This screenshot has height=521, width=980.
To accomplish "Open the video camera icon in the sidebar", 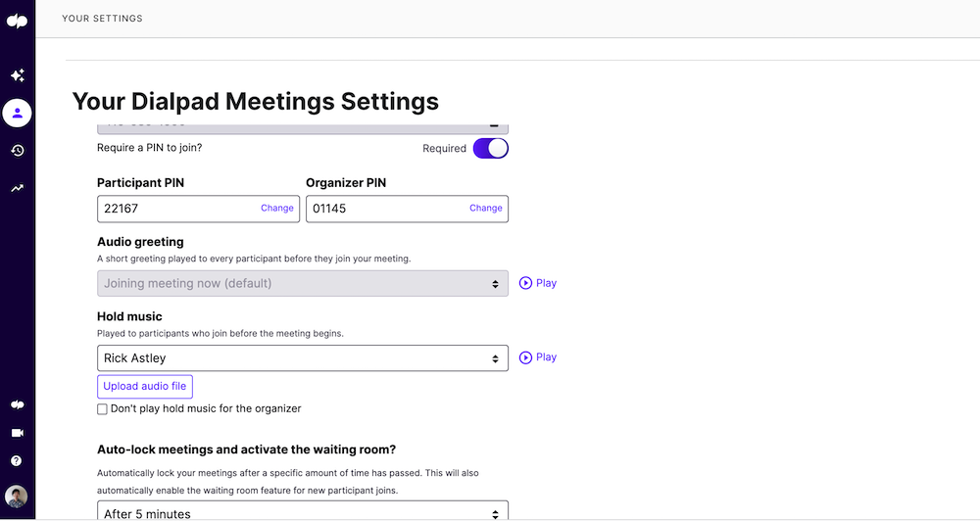I will [18, 433].
